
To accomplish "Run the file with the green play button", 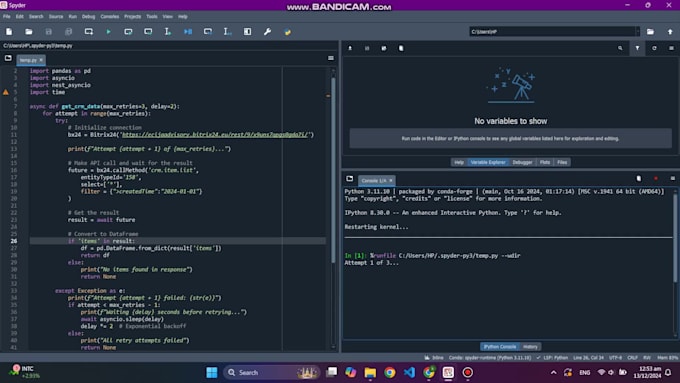I will pyautogui.click(x=108, y=32).
